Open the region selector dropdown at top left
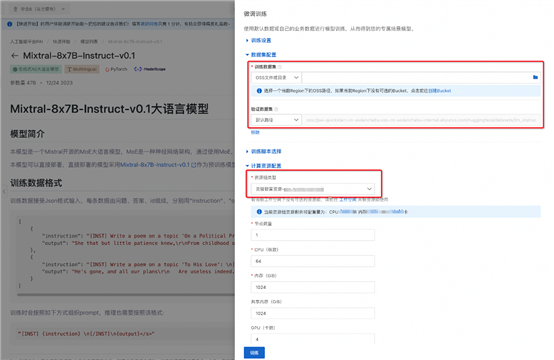Image resolution: width=554 pixels, height=360 pixels. pyautogui.click(x=39, y=9)
